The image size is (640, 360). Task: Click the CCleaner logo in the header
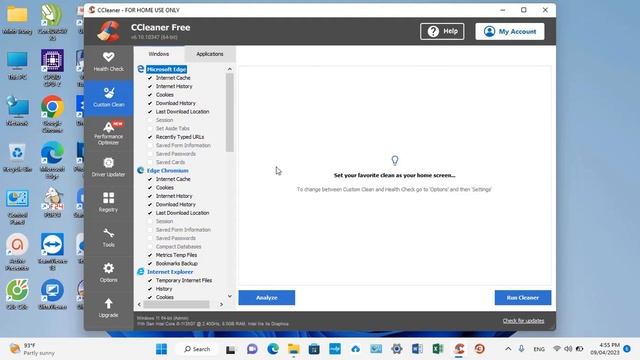click(x=109, y=31)
